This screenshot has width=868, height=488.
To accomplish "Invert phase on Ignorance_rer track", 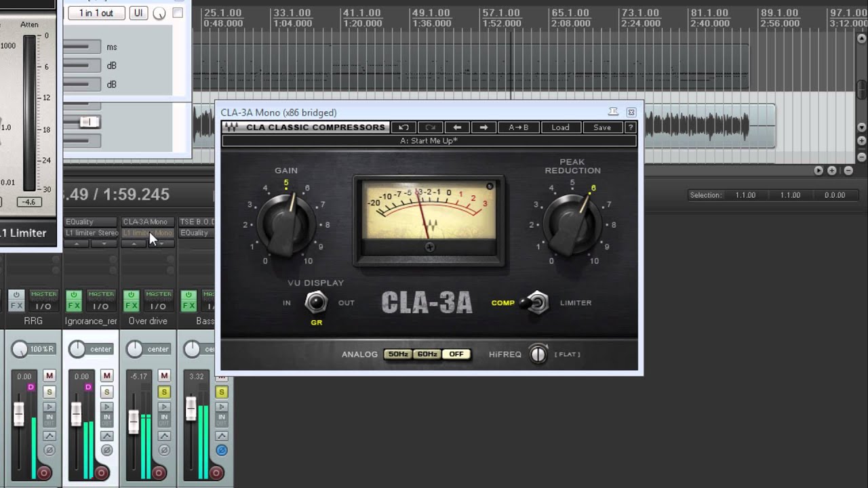I will coord(106,450).
